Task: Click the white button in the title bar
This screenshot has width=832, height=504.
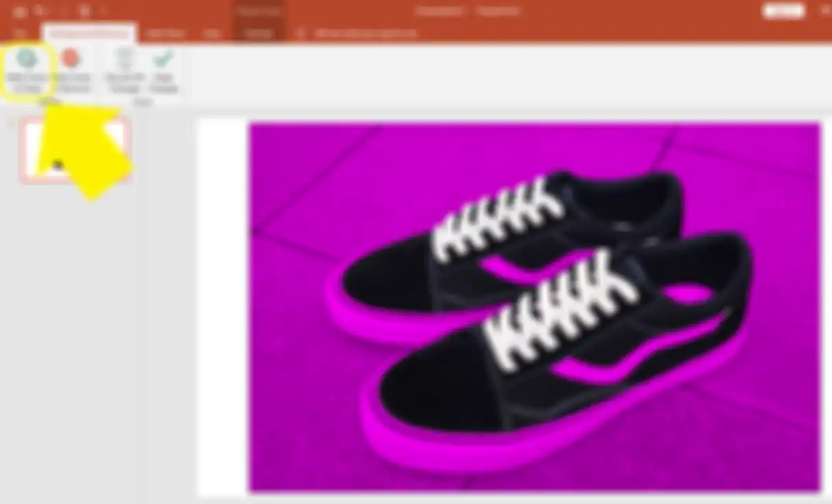Action: click(783, 11)
